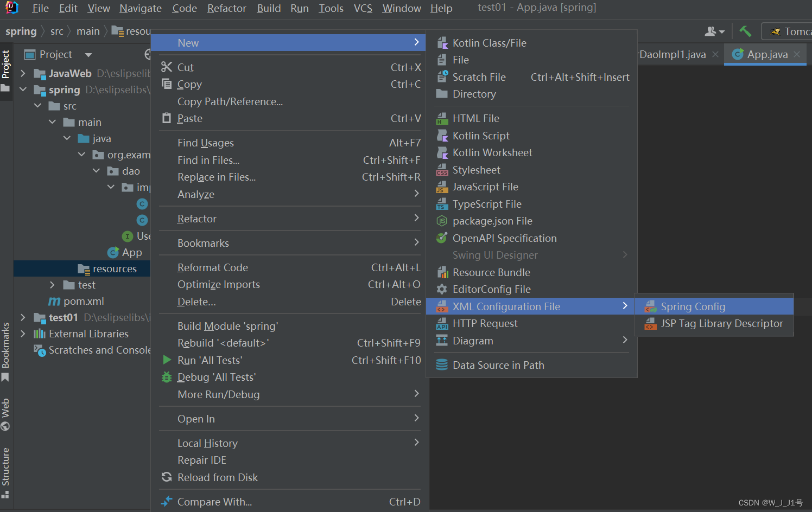Open the Bookmarks tool window button

(x=6, y=351)
